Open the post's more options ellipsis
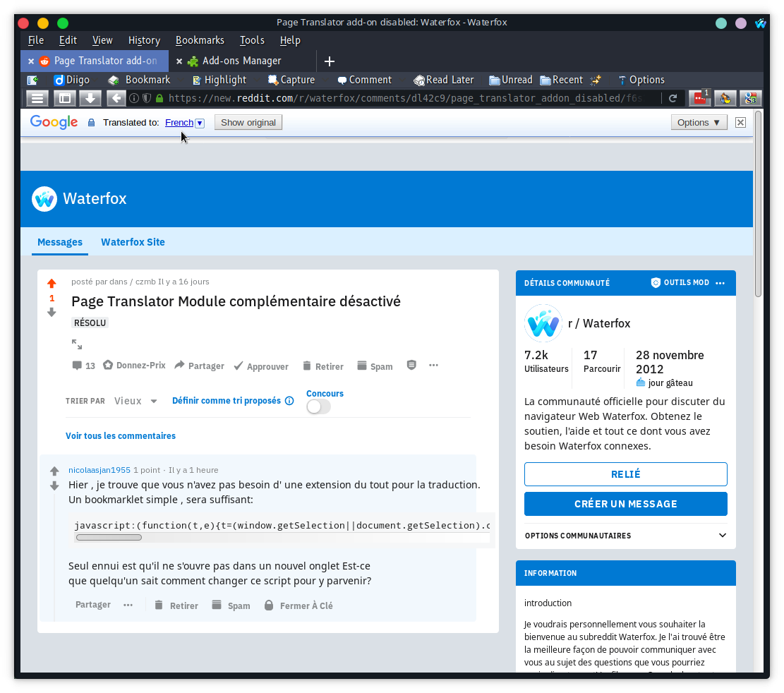This screenshot has width=784, height=693. pos(433,365)
